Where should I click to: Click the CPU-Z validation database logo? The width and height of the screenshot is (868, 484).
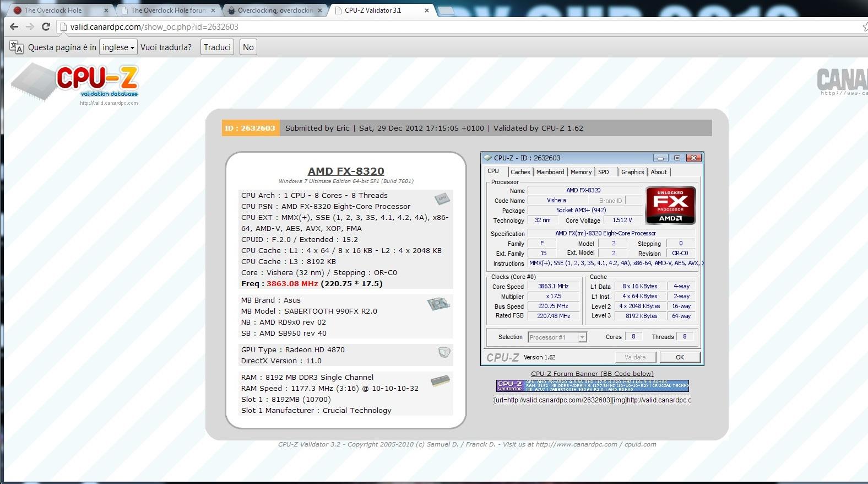click(x=75, y=83)
